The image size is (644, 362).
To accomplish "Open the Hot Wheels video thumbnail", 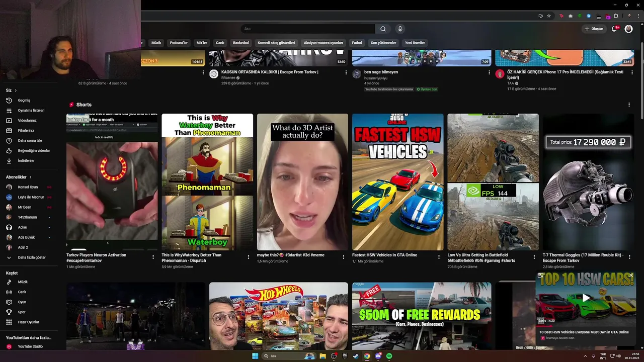I will tap(279, 316).
